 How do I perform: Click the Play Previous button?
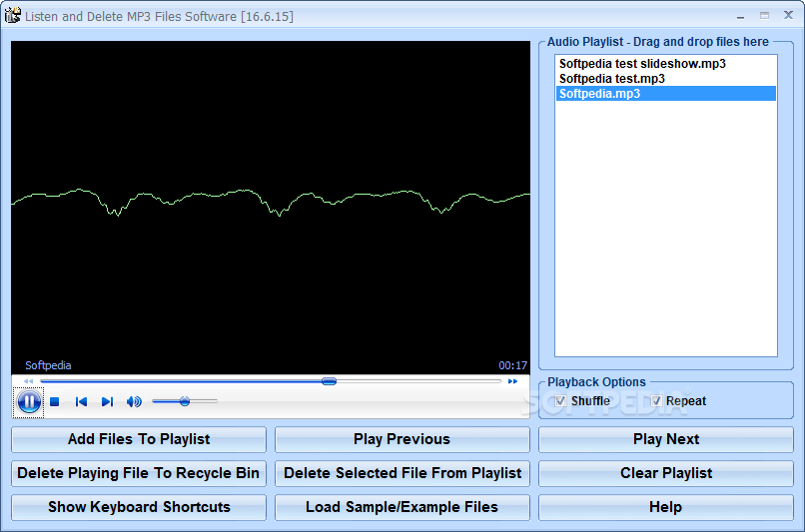click(x=402, y=439)
